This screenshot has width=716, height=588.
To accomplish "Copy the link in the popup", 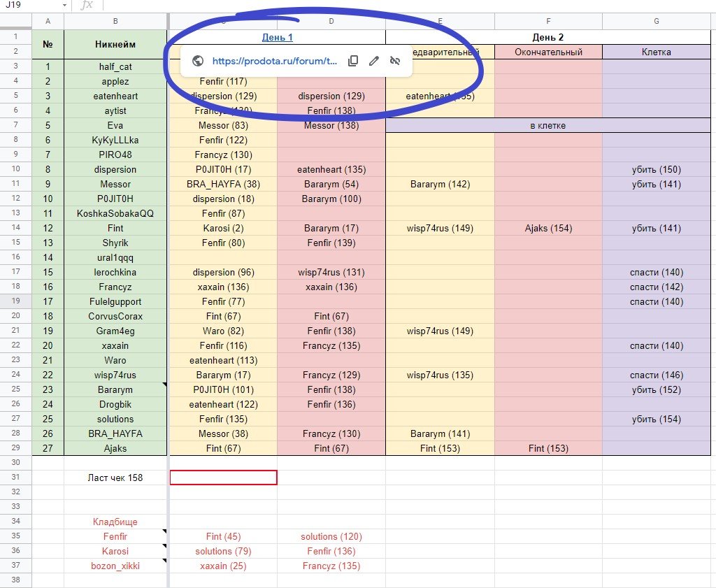I will click(353, 62).
